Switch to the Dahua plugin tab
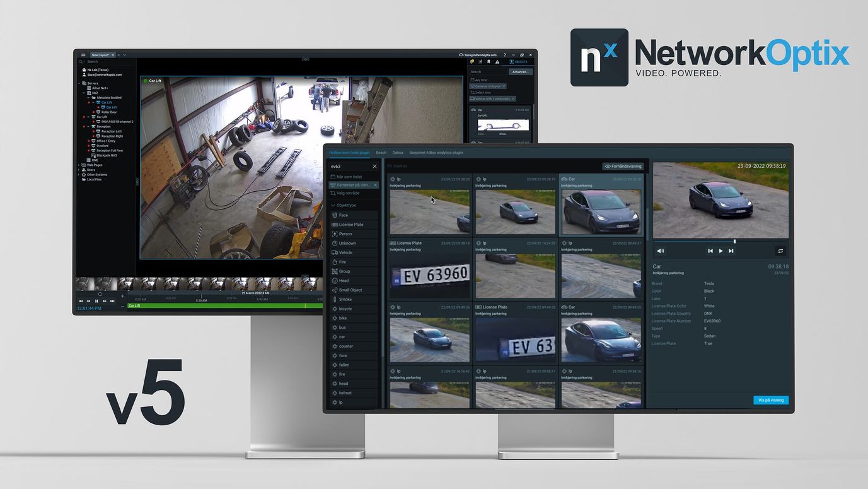Viewport: 868px width, 489px height. pyautogui.click(x=398, y=153)
